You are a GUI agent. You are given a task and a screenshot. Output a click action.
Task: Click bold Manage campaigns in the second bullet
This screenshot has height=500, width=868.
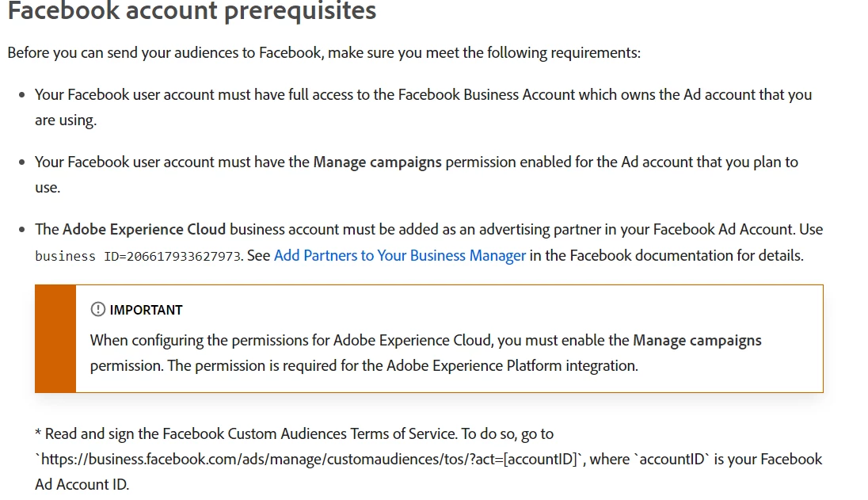pos(377,162)
